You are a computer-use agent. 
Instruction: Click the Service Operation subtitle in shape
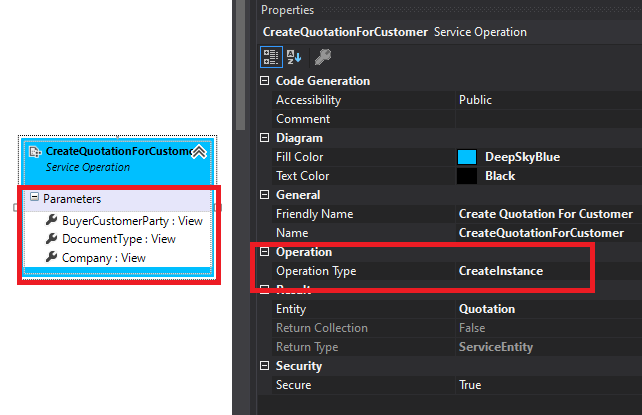(88, 167)
